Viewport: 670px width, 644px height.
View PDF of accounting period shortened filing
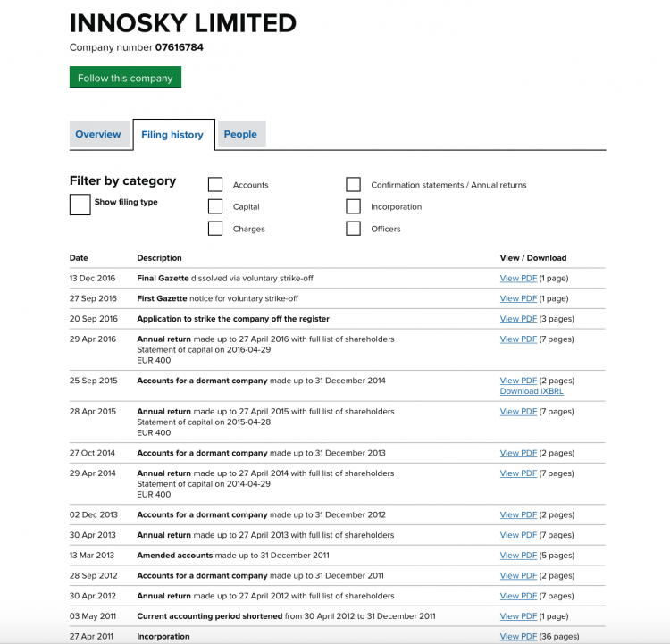tap(518, 616)
